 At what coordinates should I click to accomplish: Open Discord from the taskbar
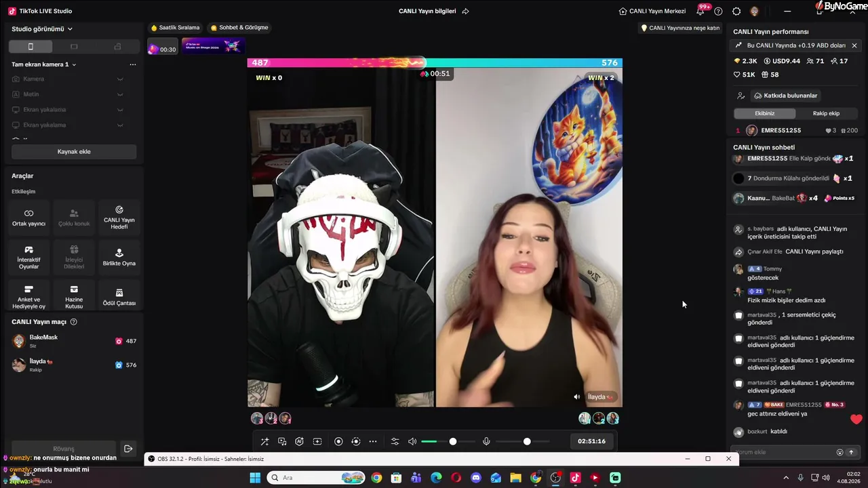click(476, 478)
